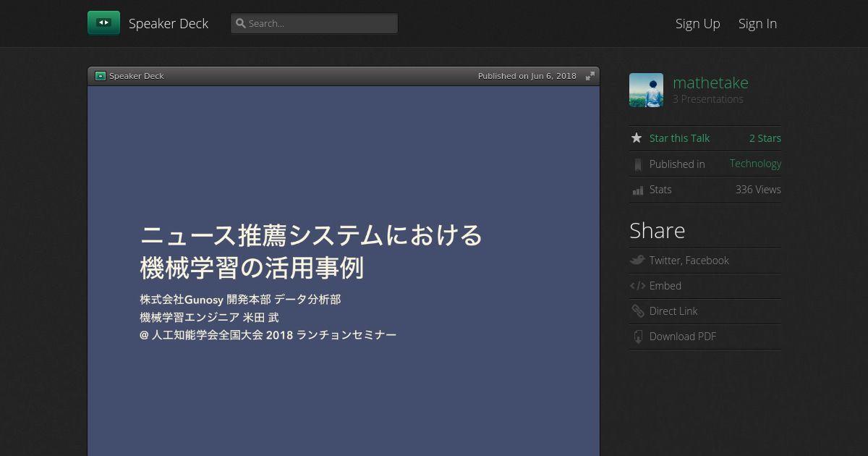Image resolution: width=868 pixels, height=456 pixels.
Task: Click the Speaker Deck label in player header
Action: 137,76
